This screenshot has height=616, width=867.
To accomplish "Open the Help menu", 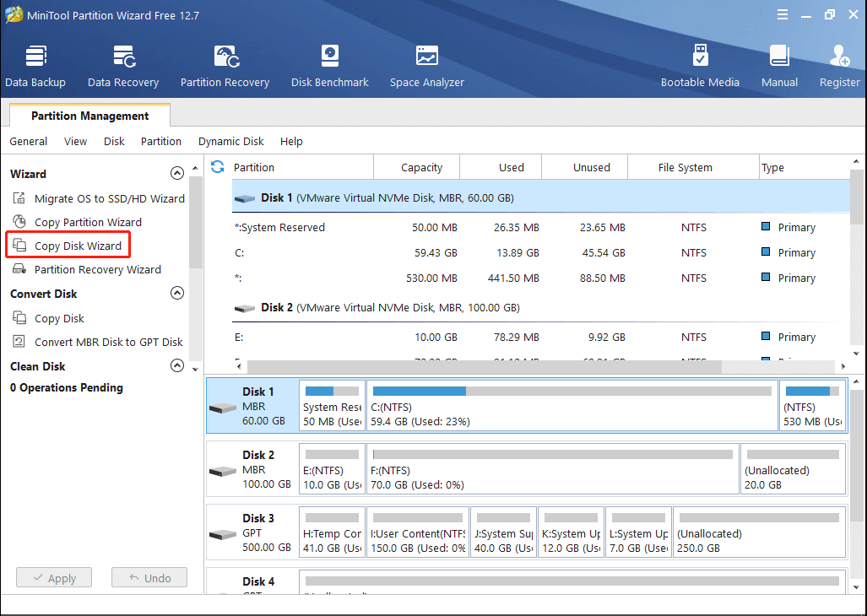I will [291, 142].
